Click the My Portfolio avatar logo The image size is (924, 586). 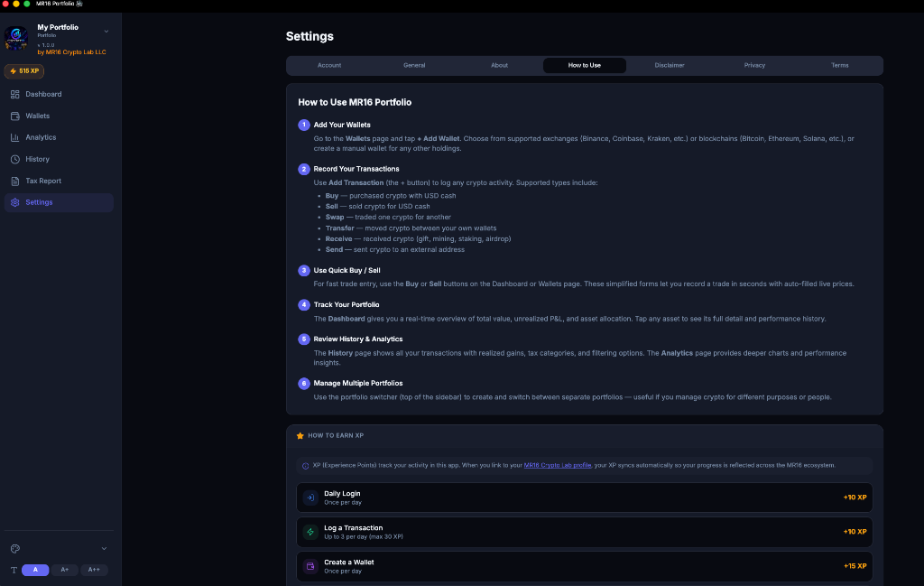[16, 38]
